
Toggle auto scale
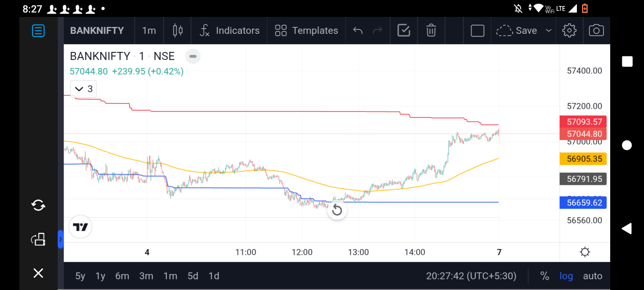click(592, 276)
